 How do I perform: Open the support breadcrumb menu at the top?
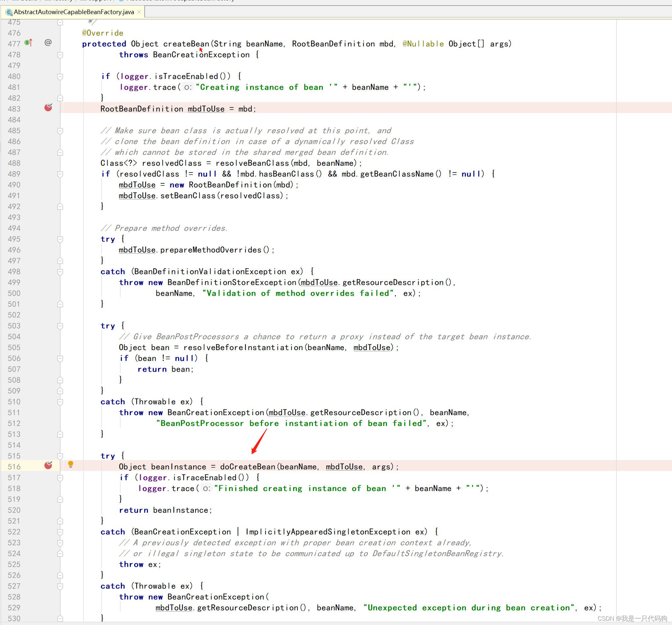[98, 1]
